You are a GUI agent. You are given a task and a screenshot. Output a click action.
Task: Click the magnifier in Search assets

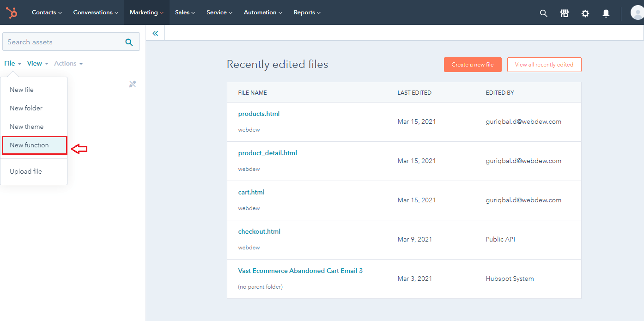[x=129, y=42]
